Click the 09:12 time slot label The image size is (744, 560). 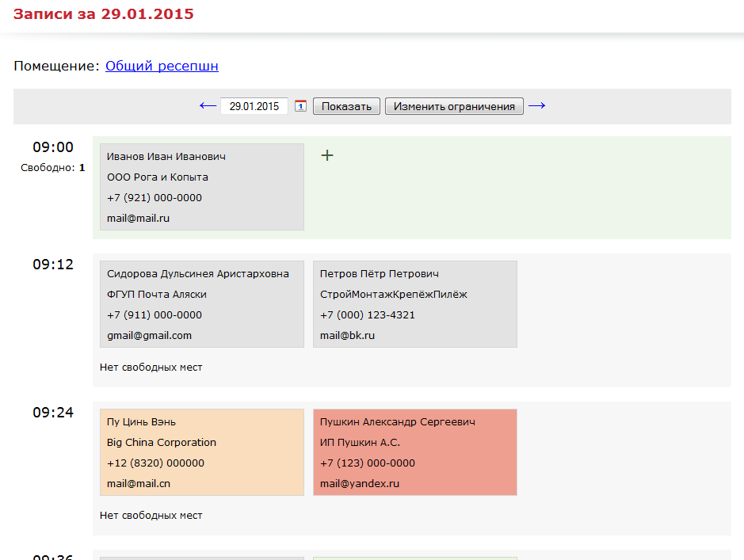pos(53,265)
